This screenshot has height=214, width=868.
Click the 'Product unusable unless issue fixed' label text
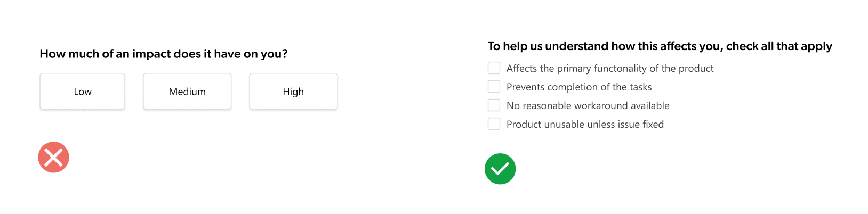coord(585,124)
